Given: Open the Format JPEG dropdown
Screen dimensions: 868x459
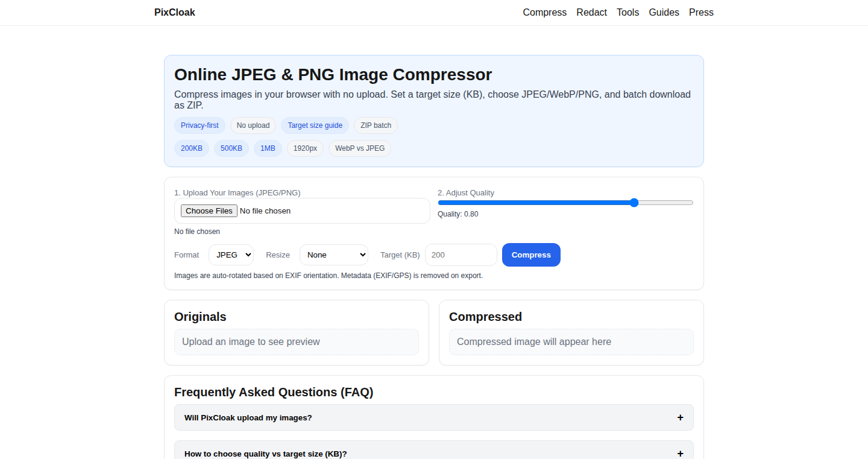Looking at the screenshot, I should (231, 255).
